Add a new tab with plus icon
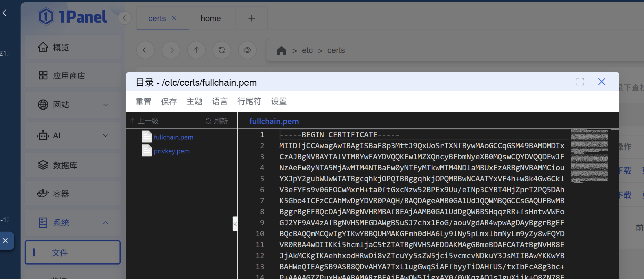This screenshot has height=279, width=644. pyautogui.click(x=251, y=19)
